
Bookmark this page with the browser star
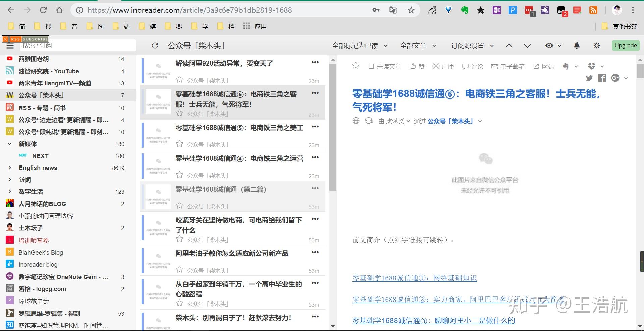tap(411, 10)
